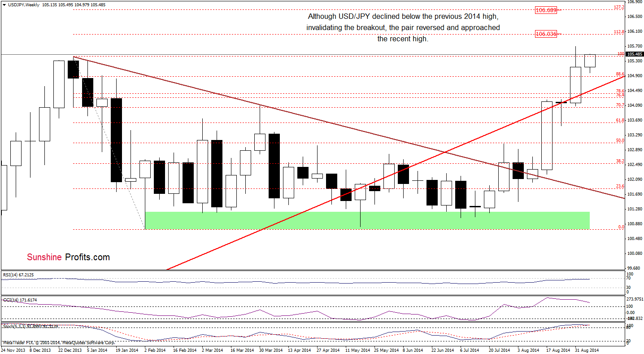Click the 273.9751 CCI scale value
The image size is (644, 354).
pyautogui.click(x=635, y=299)
